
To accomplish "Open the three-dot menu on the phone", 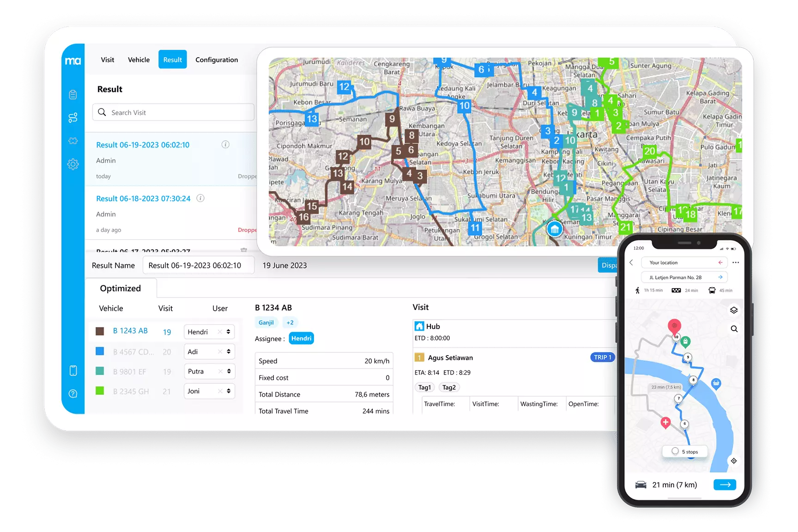I will (736, 262).
